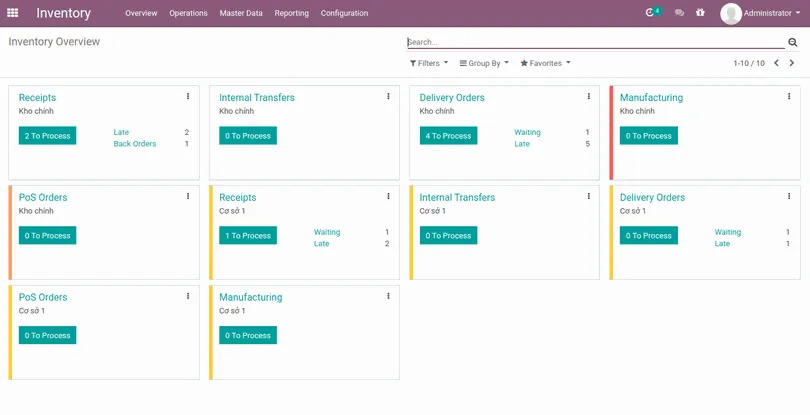
Task: Open Internal Transfers title on Kho chính card
Action: (x=257, y=98)
